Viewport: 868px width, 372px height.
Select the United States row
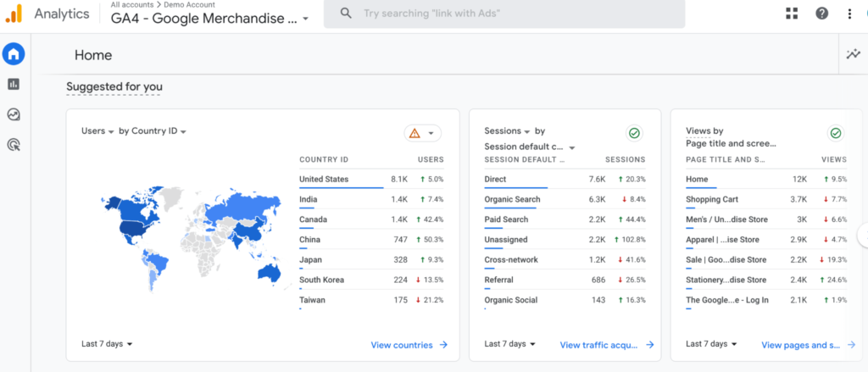coord(371,180)
